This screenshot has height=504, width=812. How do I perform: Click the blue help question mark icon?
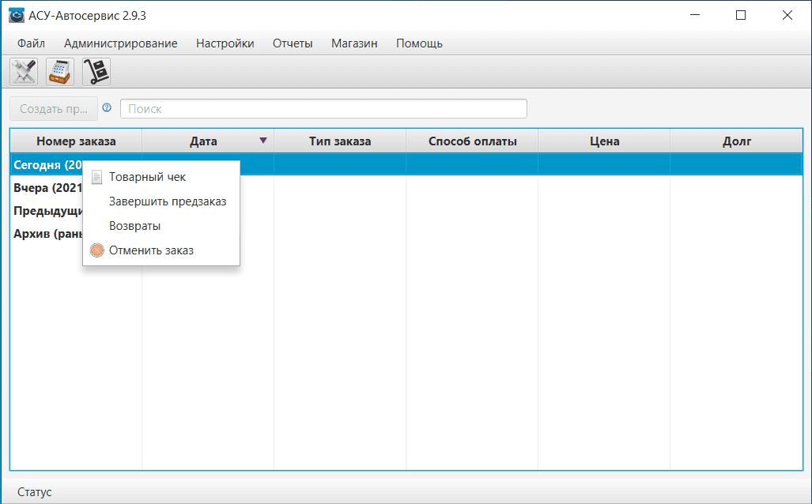[107, 107]
